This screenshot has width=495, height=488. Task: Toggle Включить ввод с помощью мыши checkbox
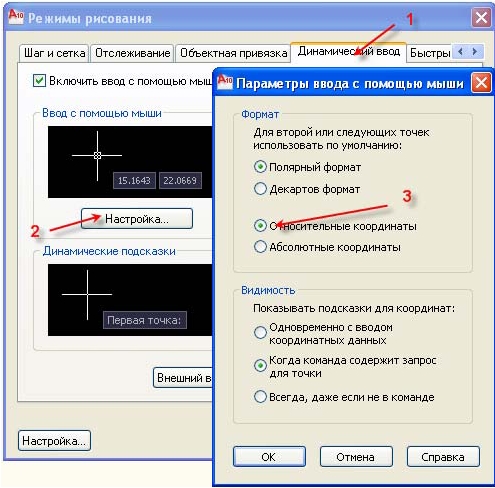(x=39, y=81)
